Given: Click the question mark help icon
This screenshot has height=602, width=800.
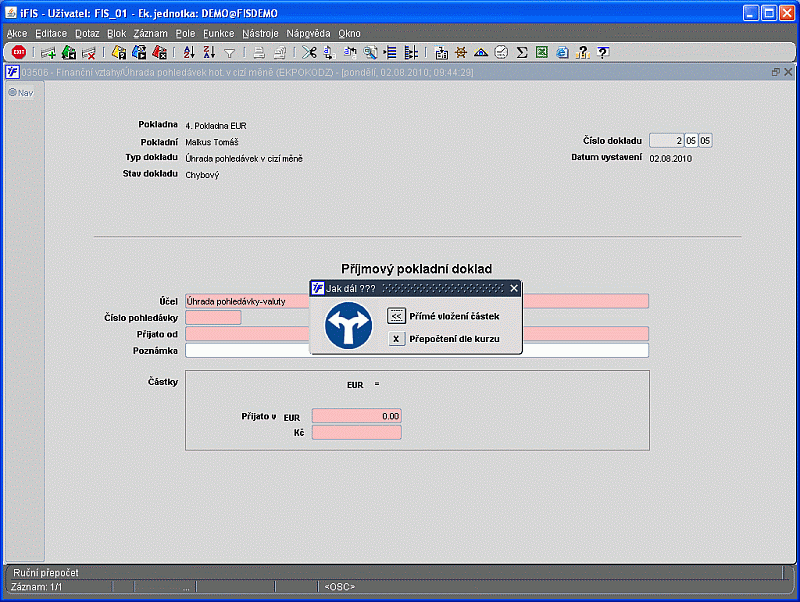Looking at the screenshot, I should (601, 52).
